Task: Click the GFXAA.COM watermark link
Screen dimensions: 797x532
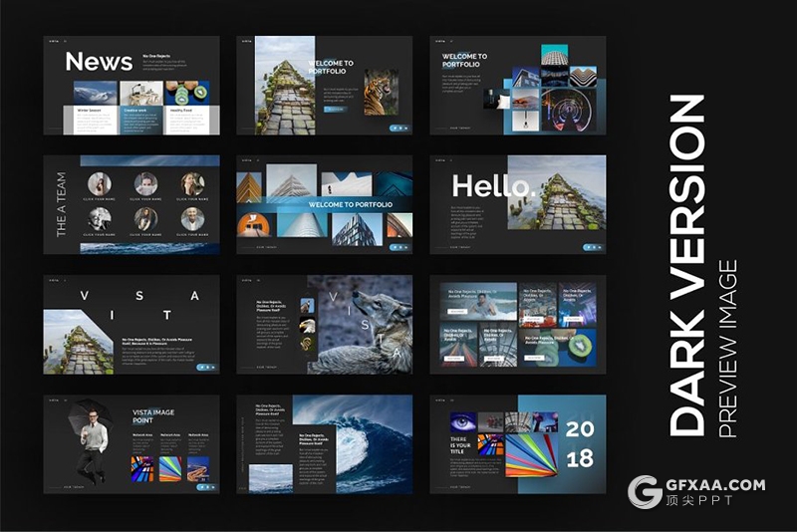Action: [x=716, y=486]
